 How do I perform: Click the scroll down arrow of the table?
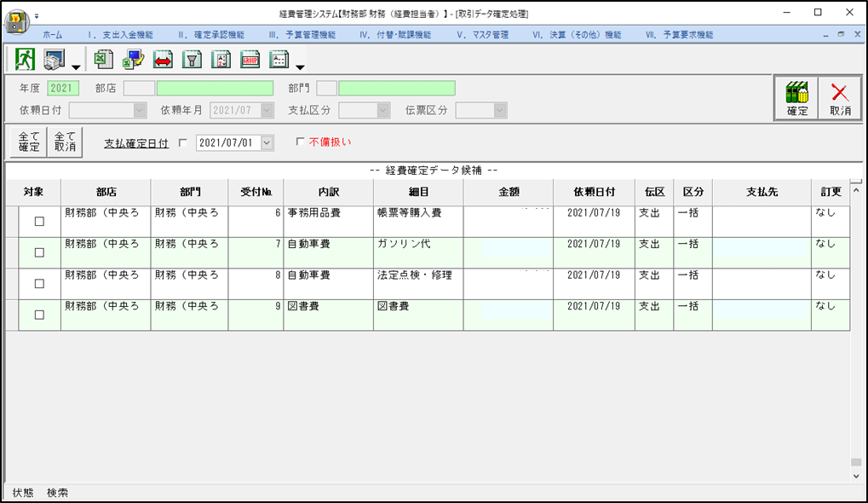click(x=856, y=476)
